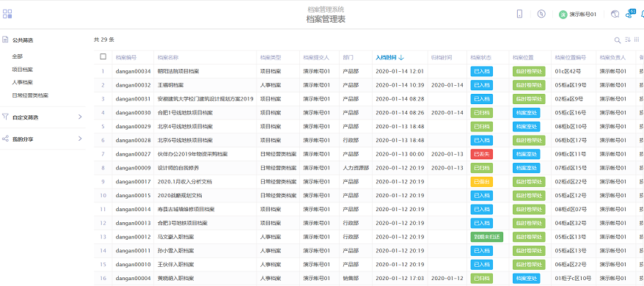Click the yellow 已借出 status tag
This screenshot has height=286, width=644.
482,182
